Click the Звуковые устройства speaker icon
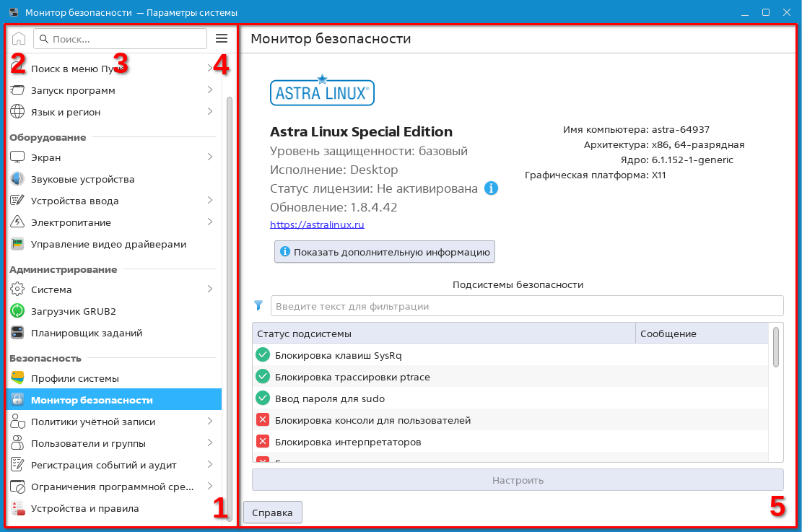Image resolution: width=802 pixels, height=532 pixels. [x=18, y=179]
